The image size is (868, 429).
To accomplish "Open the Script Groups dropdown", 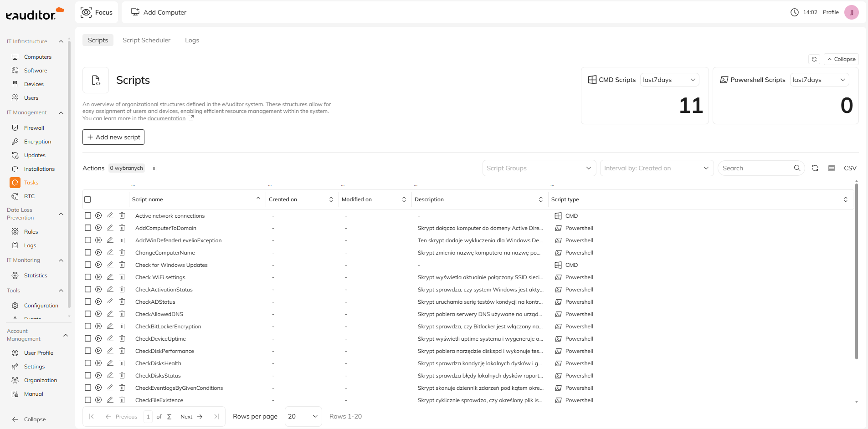I will 539,168.
